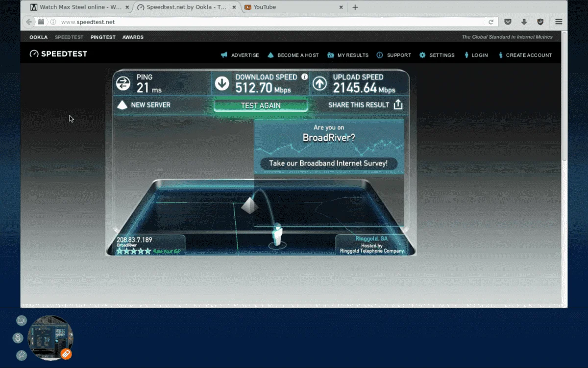The height and width of the screenshot is (368, 588).
Task: Click the New Server pyramid icon
Action: click(x=122, y=105)
